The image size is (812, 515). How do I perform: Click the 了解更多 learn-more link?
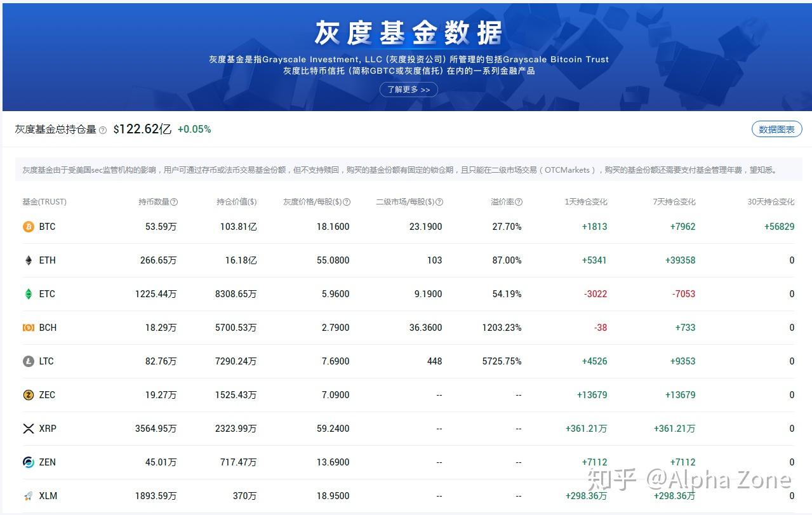tap(408, 90)
